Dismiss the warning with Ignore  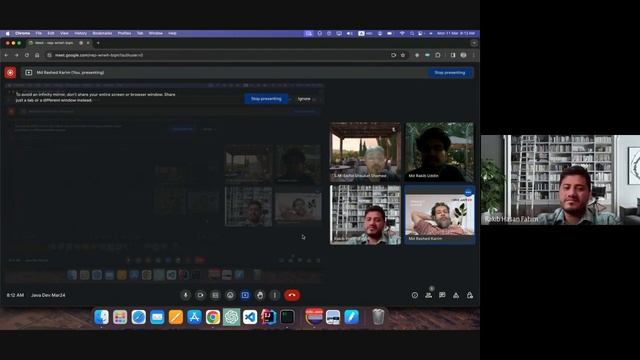[x=304, y=99]
